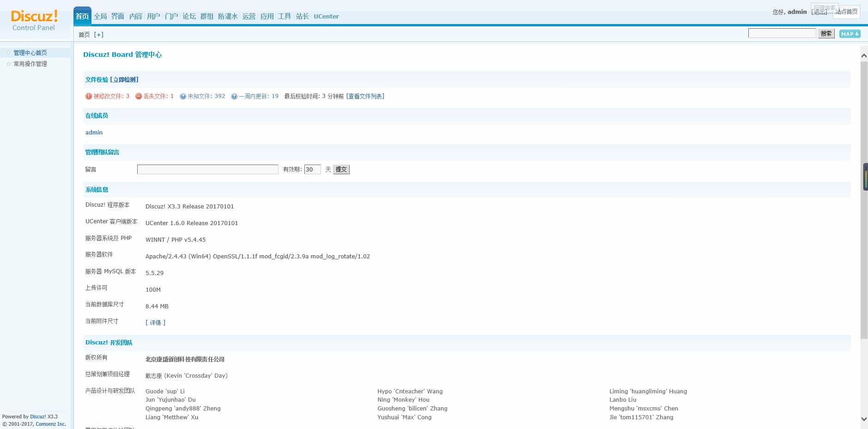Click the weekly updates question-mark icon
The width and height of the screenshot is (868, 429).
(234, 96)
